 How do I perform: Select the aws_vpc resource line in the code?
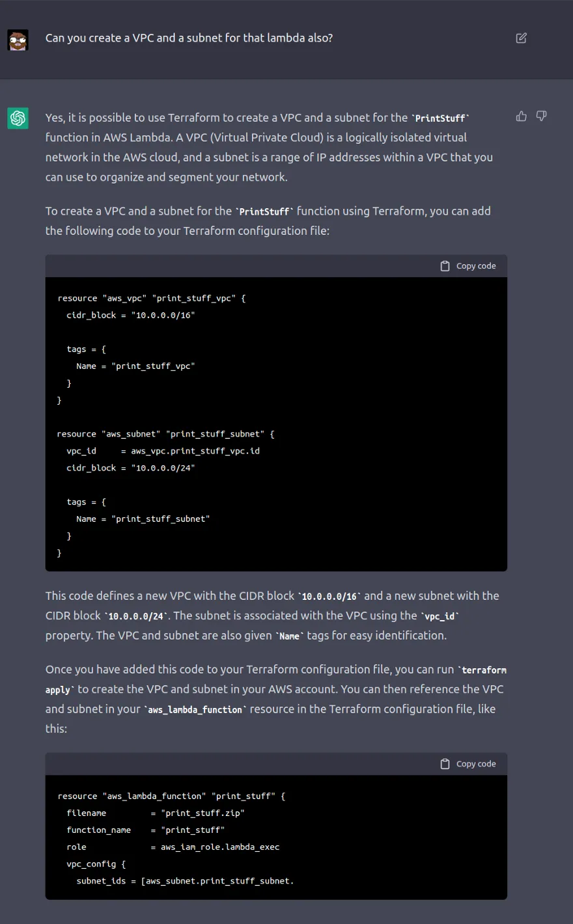coord(150,298)
